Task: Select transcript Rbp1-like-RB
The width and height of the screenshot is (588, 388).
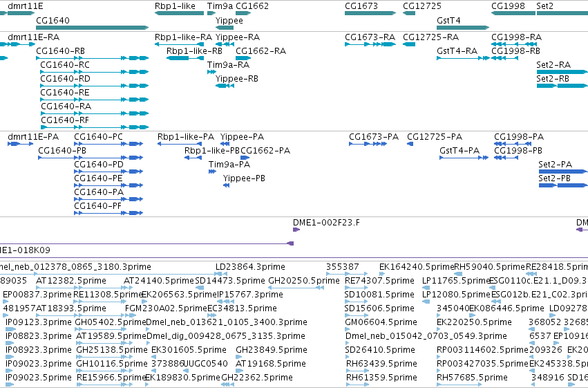Action: coord(194,51)
